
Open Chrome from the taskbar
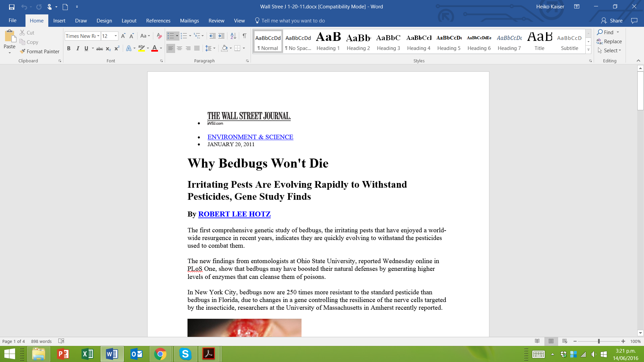coord(160,354)
